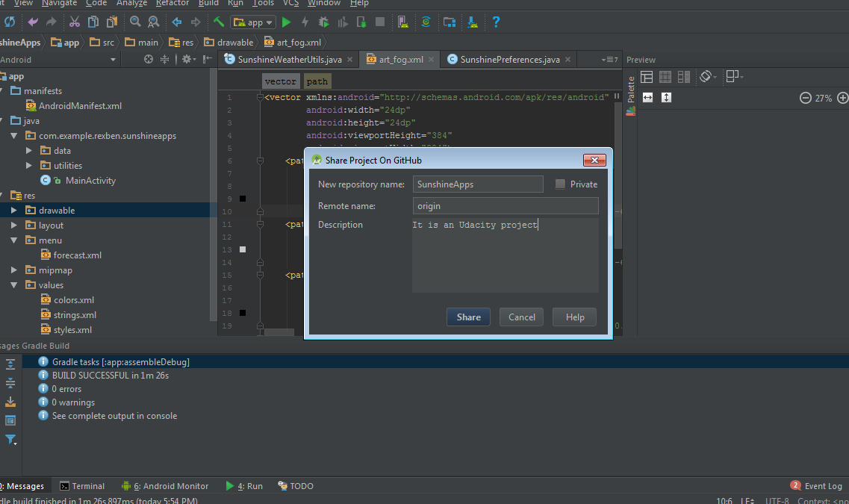The height and width of the screenshot is (504, 849).
Task: Build the project with the Hammer icon
Action: [219, 22]
